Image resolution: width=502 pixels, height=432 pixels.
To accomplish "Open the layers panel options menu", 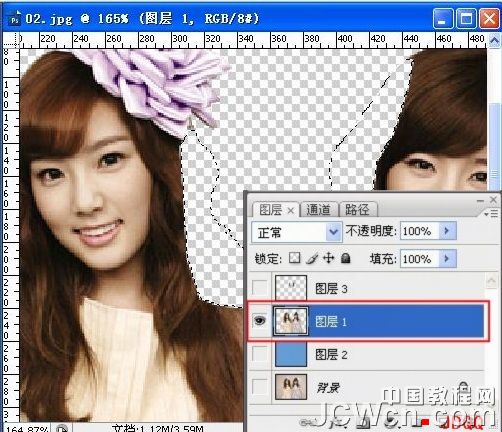I will point(491,214).
